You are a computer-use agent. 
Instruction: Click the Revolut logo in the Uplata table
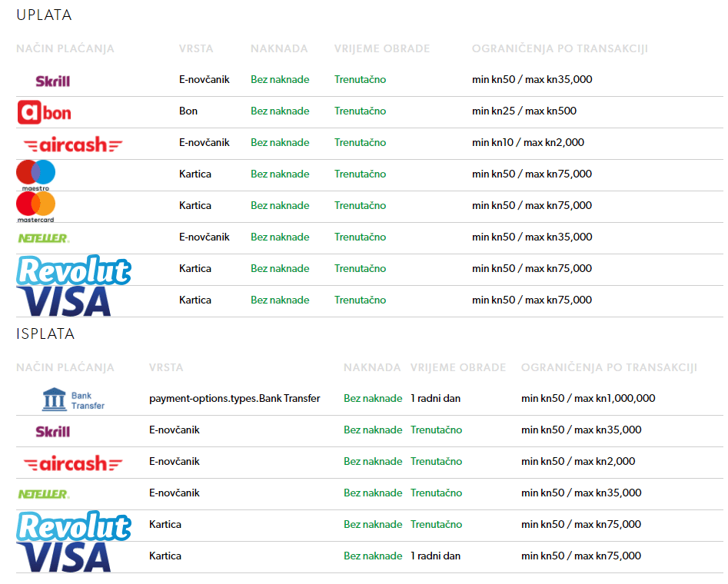pos(74,270)
